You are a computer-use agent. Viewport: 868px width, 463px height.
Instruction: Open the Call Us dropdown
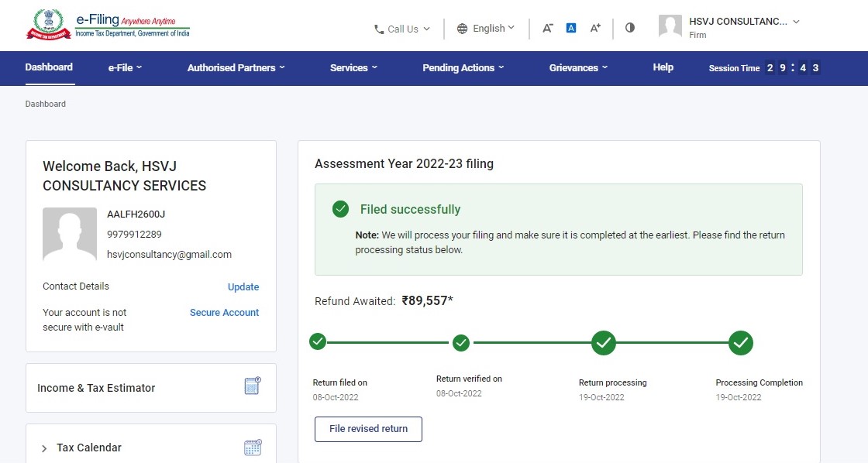(402, 29)
